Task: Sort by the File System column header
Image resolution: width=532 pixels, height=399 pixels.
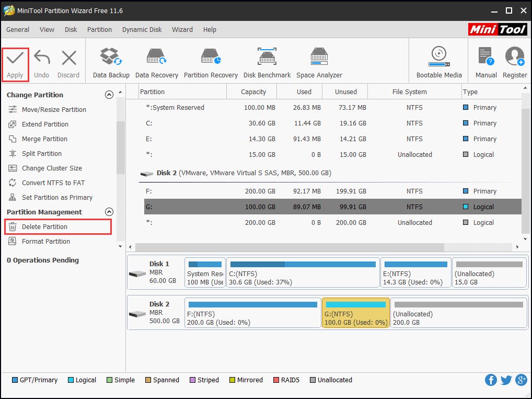Action: (x=414, y=92)
